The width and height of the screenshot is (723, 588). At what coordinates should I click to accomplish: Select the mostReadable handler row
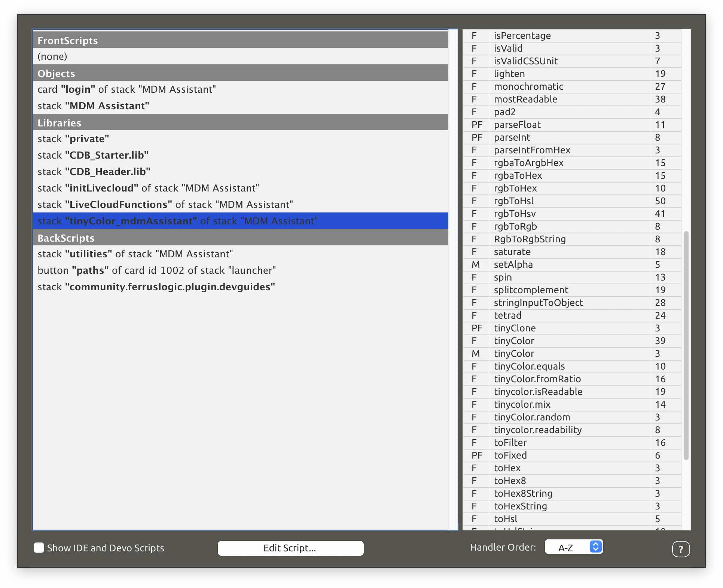(x=525, y=99)
